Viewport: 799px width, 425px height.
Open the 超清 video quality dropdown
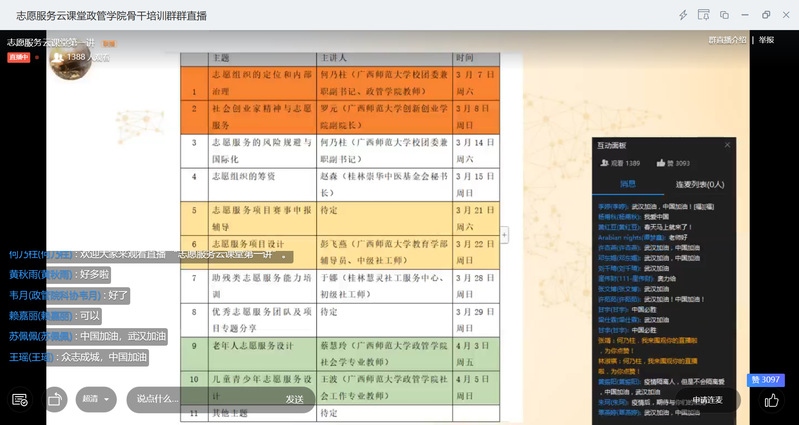pyautogui.click(x=96, y=400)
